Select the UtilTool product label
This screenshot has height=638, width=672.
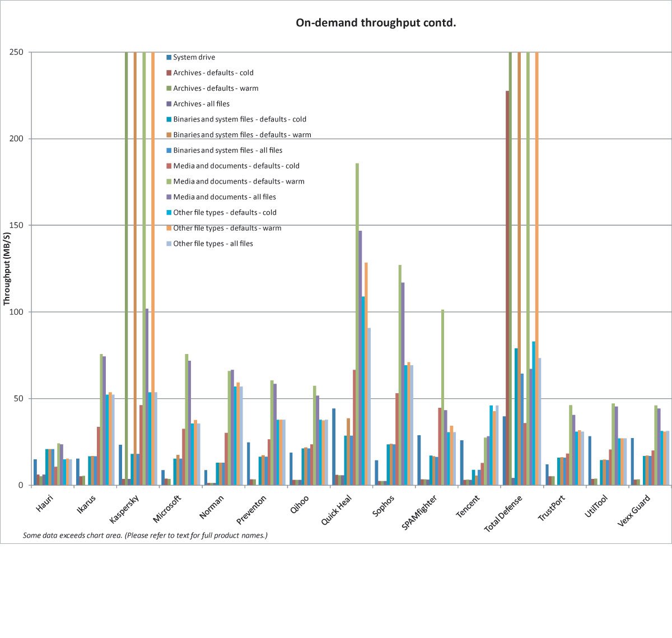[x=596, y=506]
